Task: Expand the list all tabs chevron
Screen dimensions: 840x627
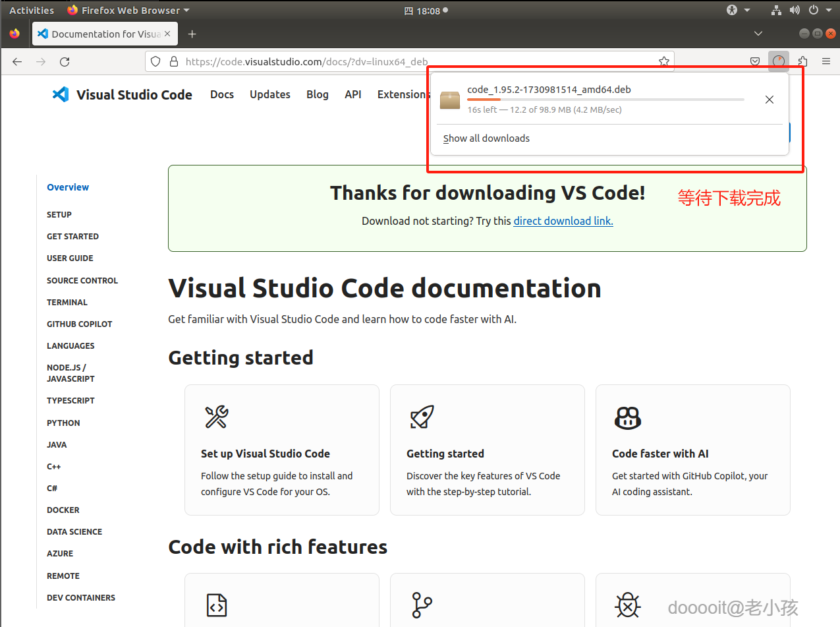Action: 758,34
